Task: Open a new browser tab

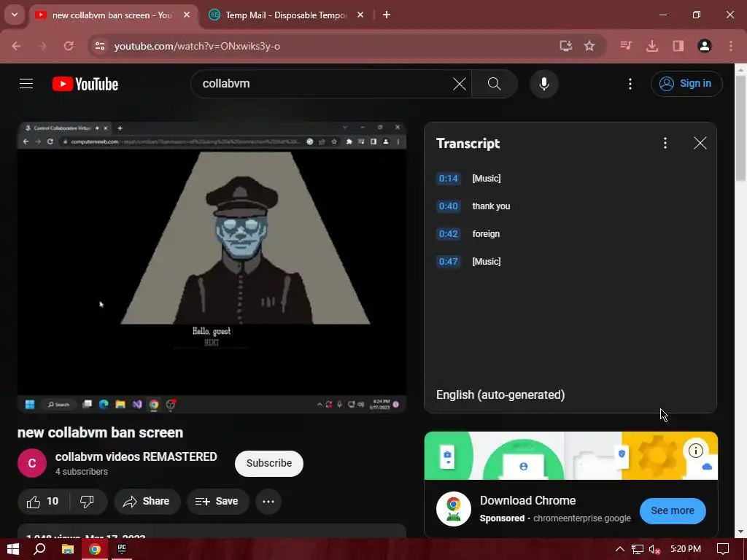Action: pyautogui.click(x=387, y=15)
